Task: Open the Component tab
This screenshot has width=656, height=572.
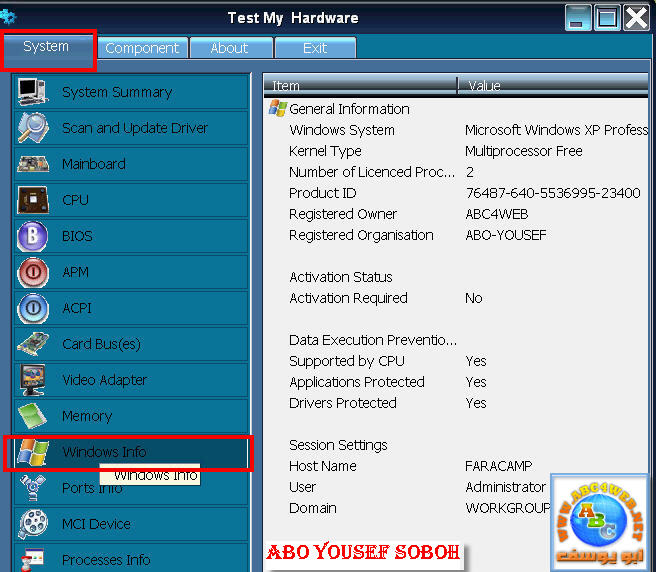Action: 142,48
